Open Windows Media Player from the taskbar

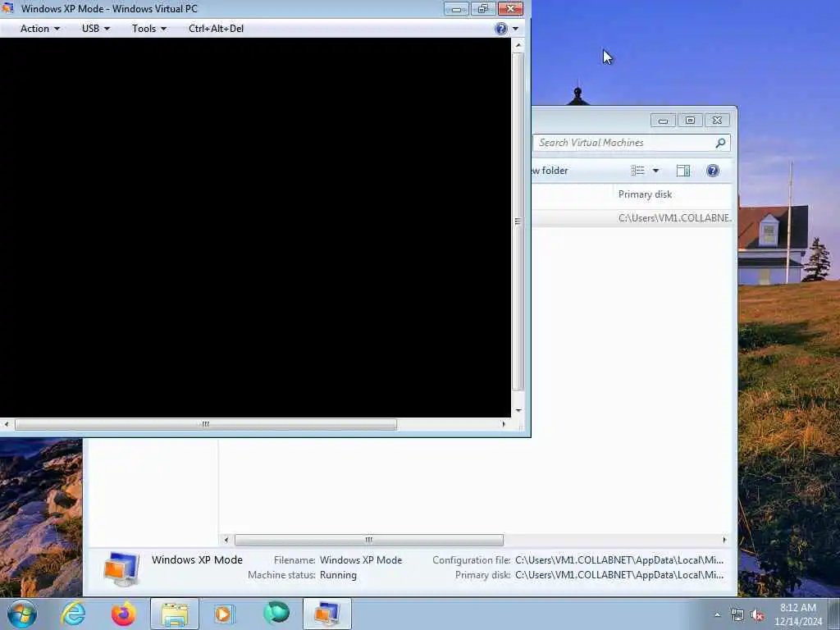coord(225,614)
